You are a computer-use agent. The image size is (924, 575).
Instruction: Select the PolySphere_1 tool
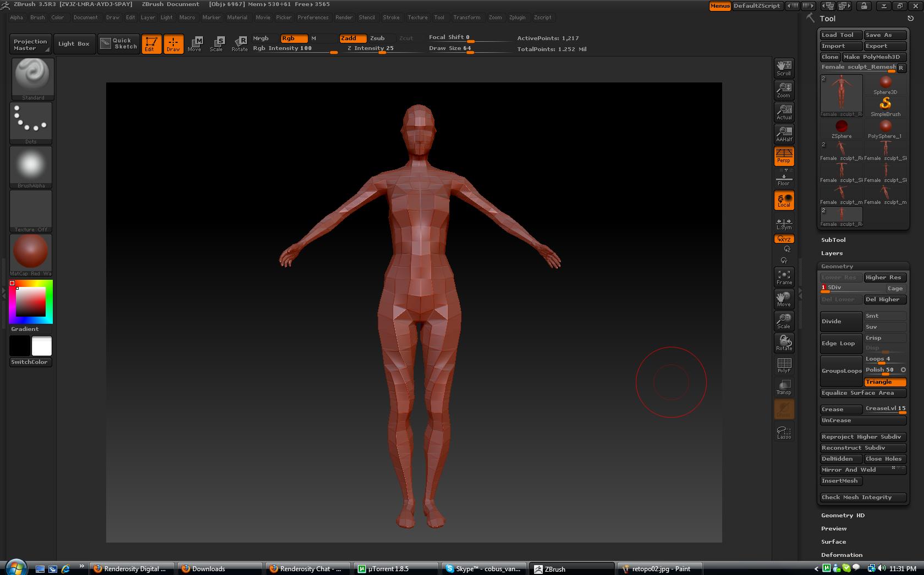(x=886, y=129)
